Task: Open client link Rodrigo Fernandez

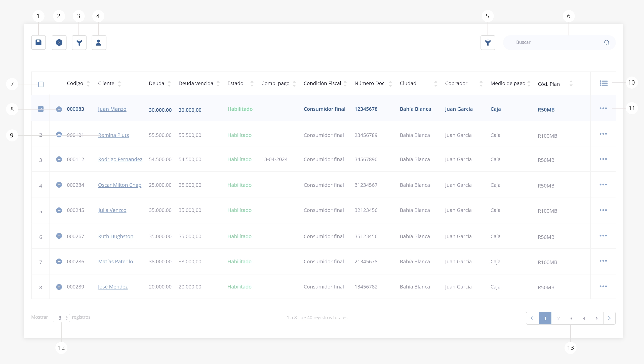Action: [120, 159]
